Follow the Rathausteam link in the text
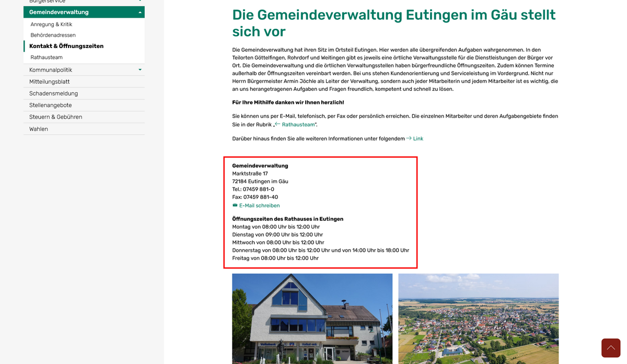 tap(298, 124)
